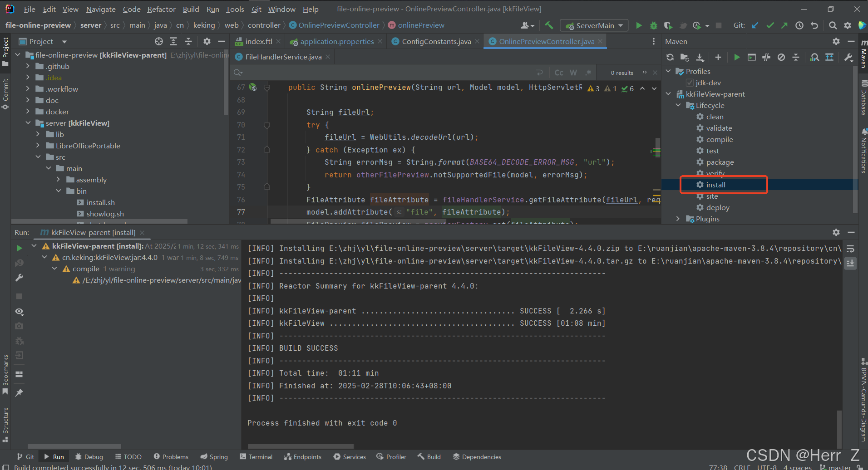The image size is (868, 470).
Task: Start a Debug session with the bug icon
Action: 654,25
